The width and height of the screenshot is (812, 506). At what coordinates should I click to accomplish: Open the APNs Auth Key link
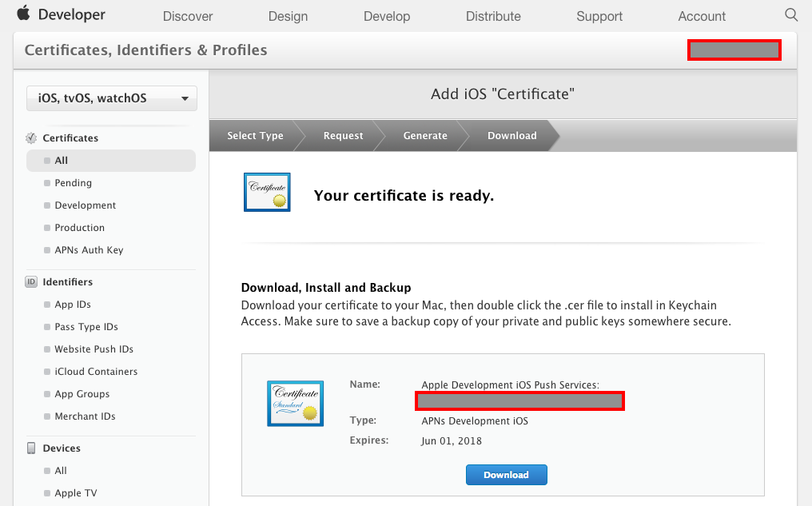coord(89,250)
